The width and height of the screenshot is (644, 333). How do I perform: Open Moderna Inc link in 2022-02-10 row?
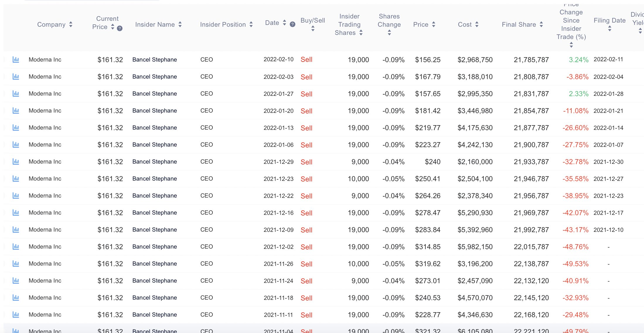coord(45,60)
